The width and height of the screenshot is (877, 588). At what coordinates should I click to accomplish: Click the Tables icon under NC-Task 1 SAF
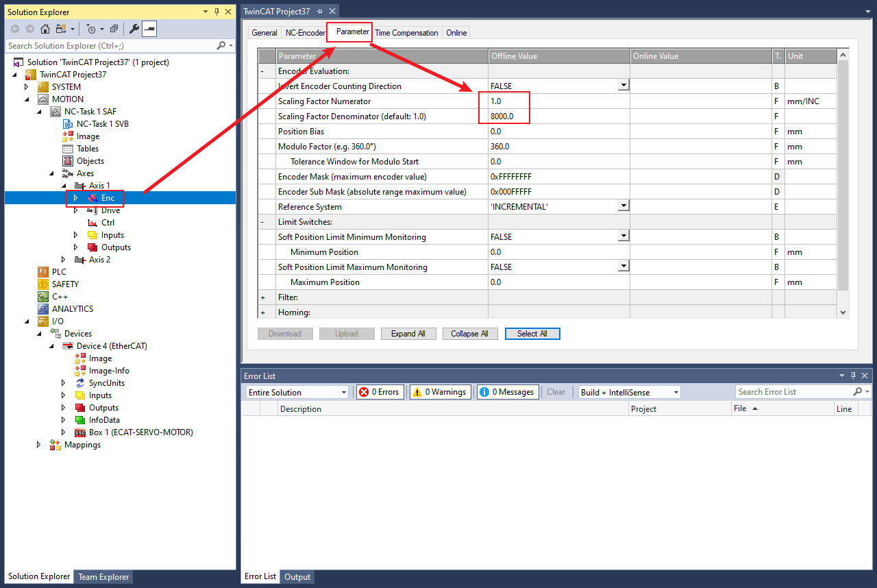click(68, 149)
